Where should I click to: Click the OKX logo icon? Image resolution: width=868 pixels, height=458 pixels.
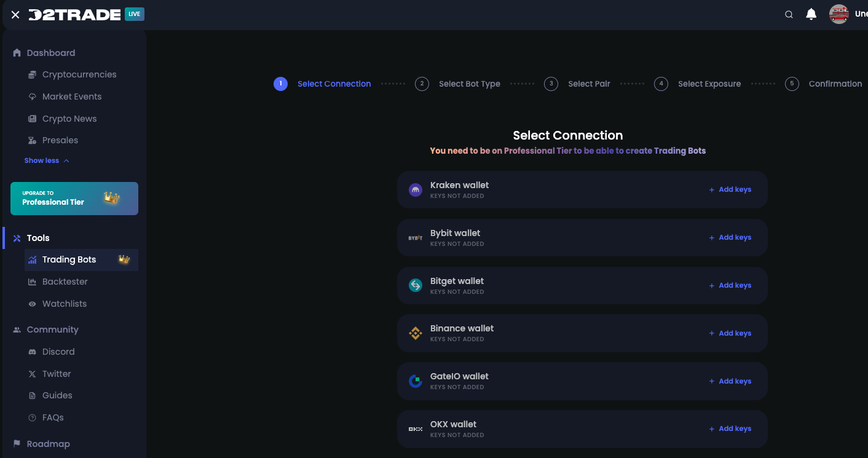pos(416,429)
